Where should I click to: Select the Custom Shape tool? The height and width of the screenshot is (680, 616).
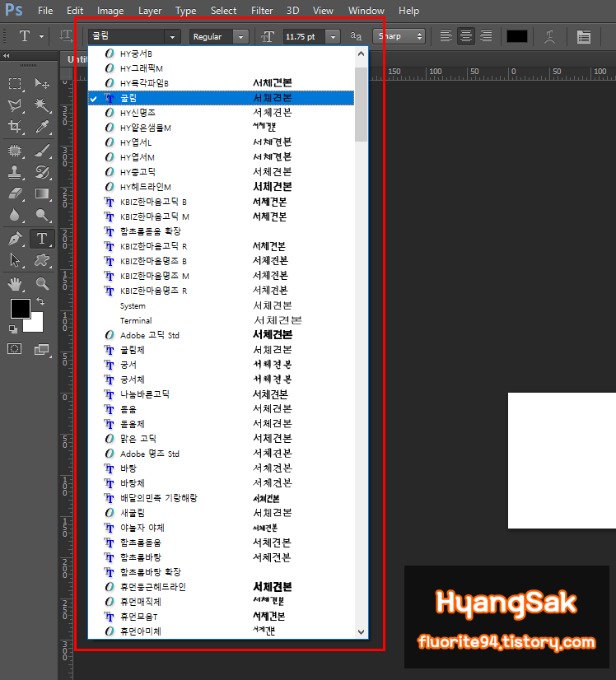[x=42, y=260]
